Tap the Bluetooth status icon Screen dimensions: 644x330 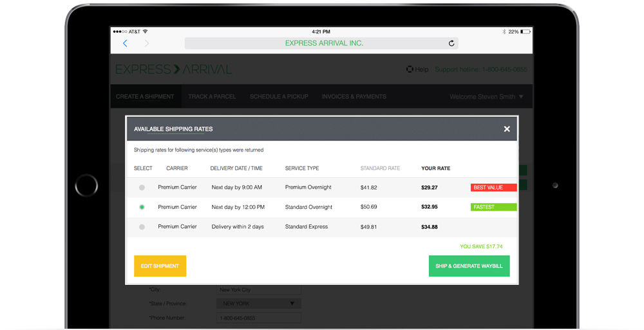tap(504, 32)
